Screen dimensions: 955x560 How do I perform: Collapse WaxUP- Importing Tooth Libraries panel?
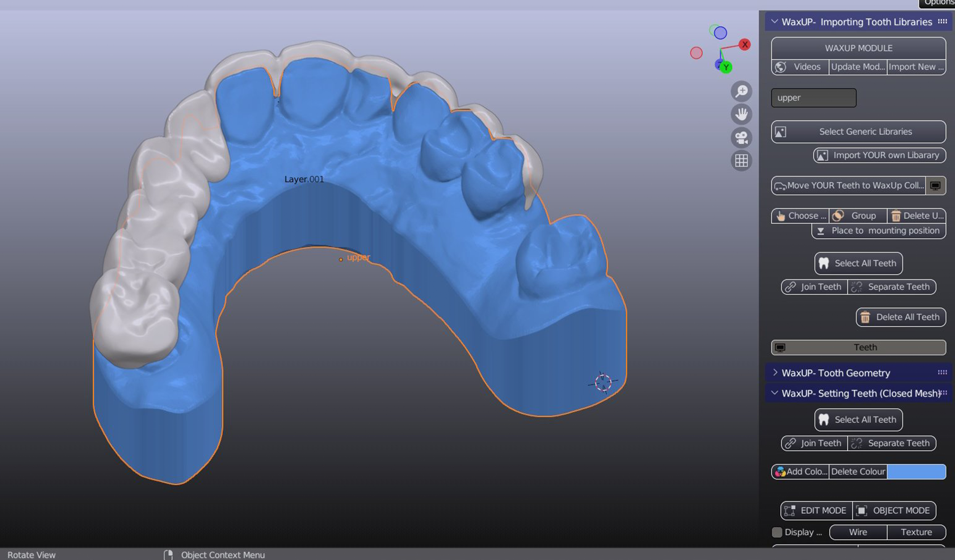tap(775, 22)
